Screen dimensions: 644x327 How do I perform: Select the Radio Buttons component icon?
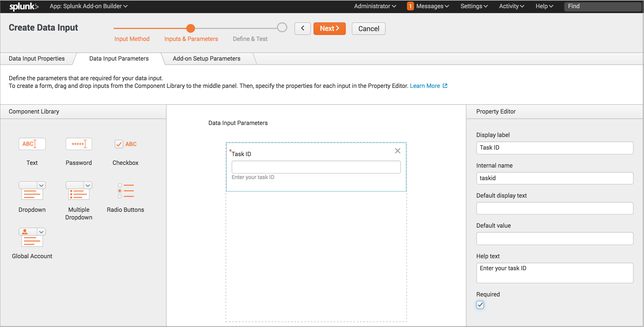tap(125, 191)
